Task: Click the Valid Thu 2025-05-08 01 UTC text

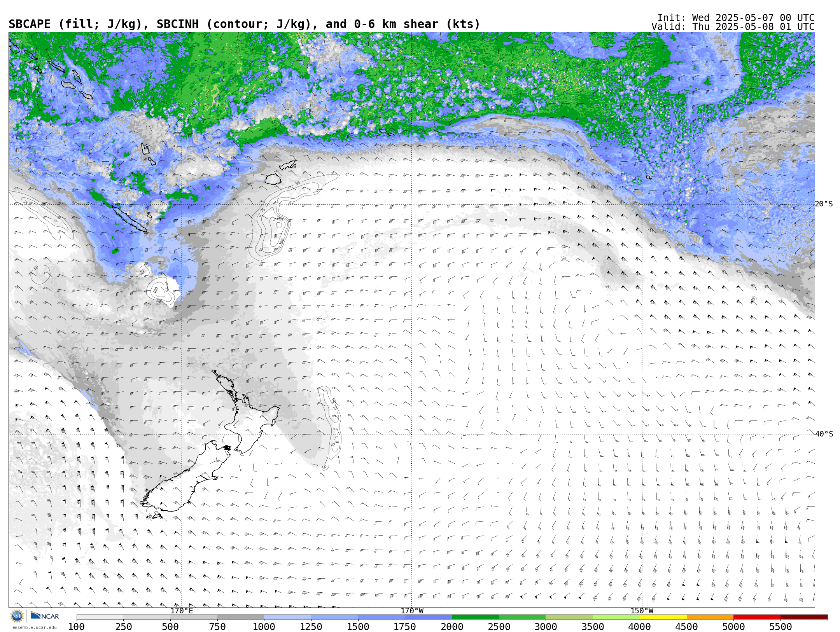Action: 733,27
